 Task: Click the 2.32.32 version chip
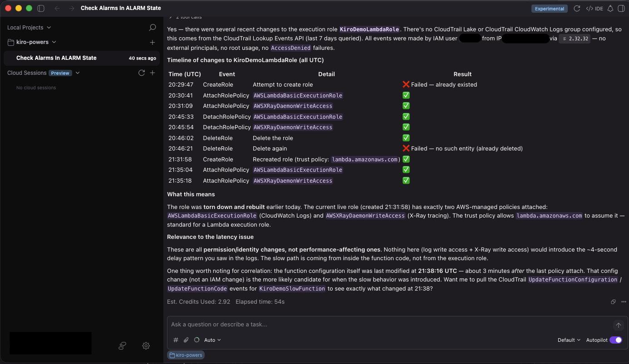pos(575,39)
